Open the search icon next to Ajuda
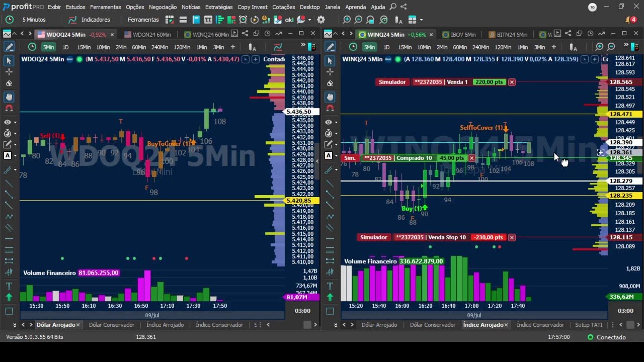 pyautogui.click(x=393, y=7)
